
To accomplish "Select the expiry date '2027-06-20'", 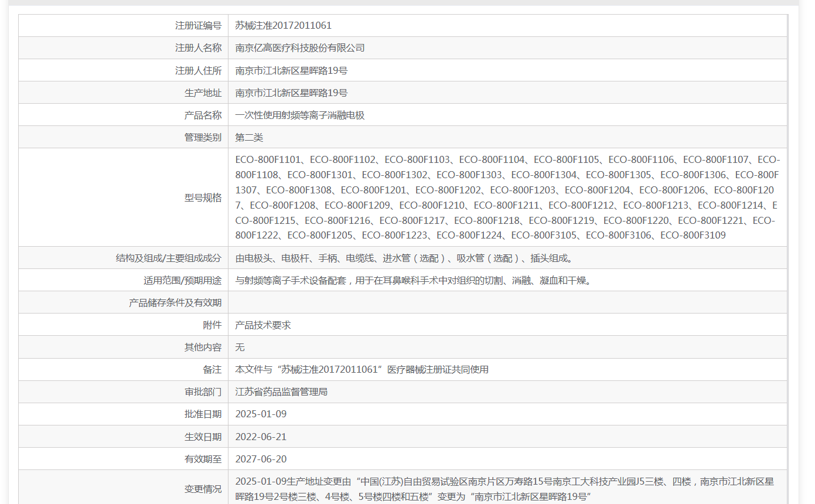I will (x=261, y=459).
